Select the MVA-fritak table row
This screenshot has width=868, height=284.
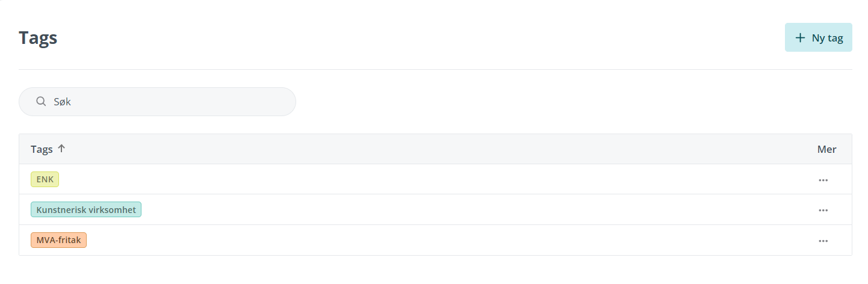(435, 240)
